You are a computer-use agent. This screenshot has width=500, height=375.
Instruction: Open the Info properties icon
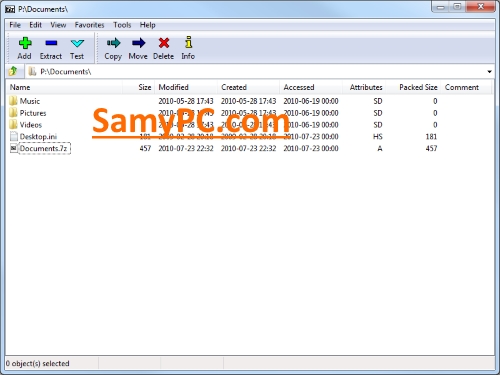click(188, 42)
